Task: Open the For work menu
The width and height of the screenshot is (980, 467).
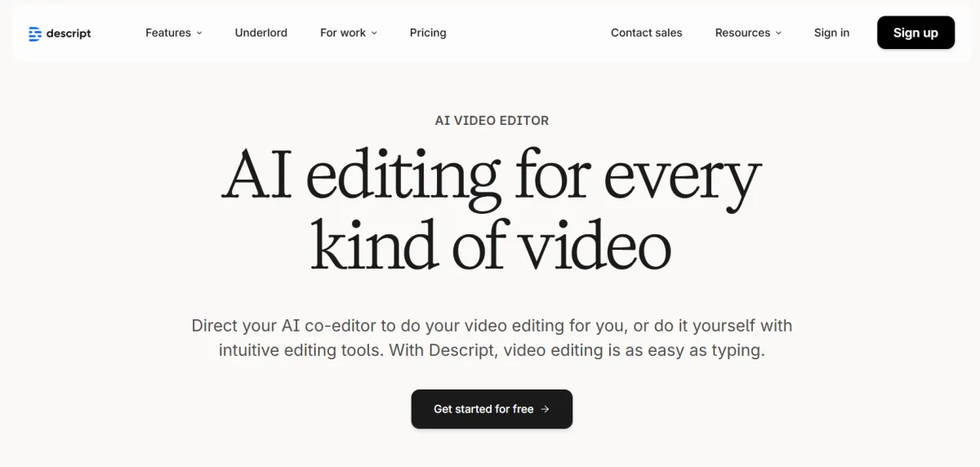Action: (x=343, y=33)
